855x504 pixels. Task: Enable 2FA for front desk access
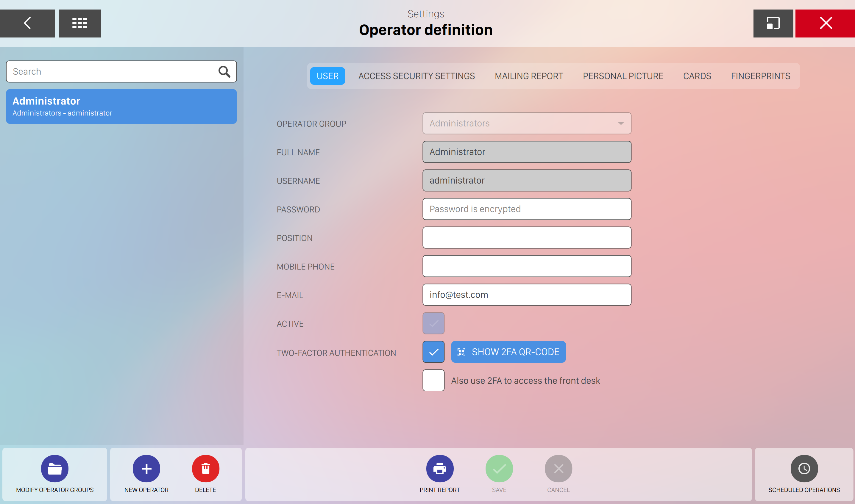click(x=433, y=380)
